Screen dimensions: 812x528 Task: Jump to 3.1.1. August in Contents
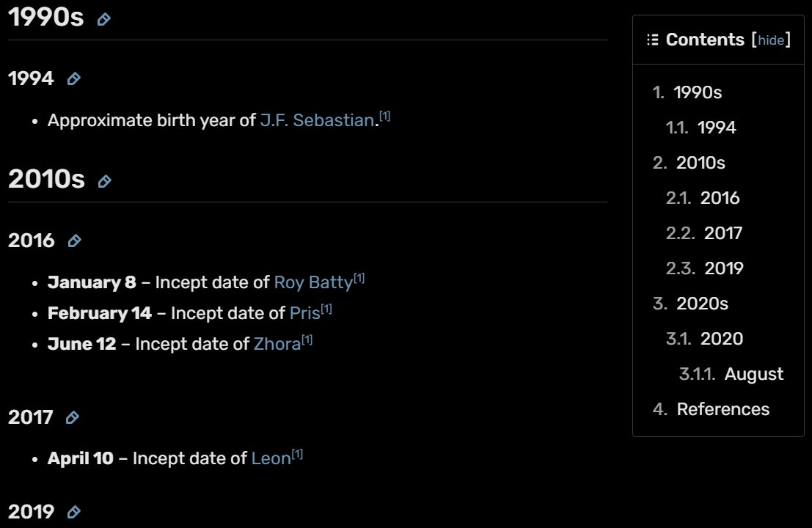tap(753, 374)
